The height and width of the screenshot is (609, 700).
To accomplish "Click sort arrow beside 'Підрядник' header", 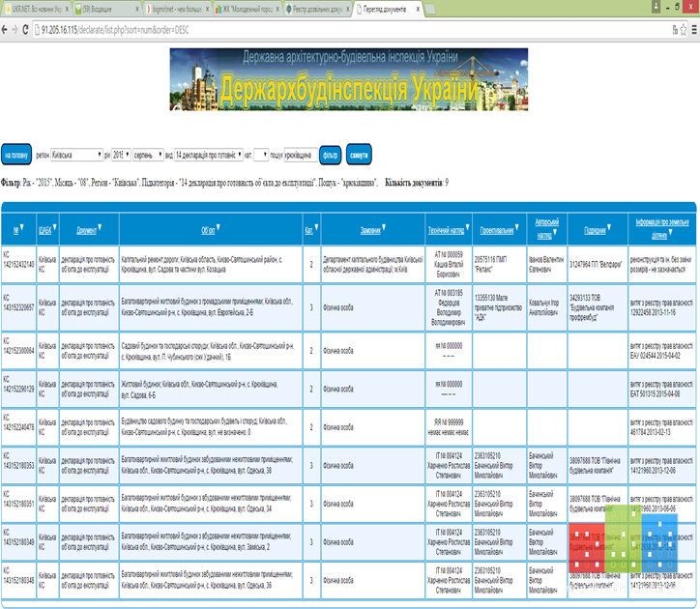I will coord(609,228).
